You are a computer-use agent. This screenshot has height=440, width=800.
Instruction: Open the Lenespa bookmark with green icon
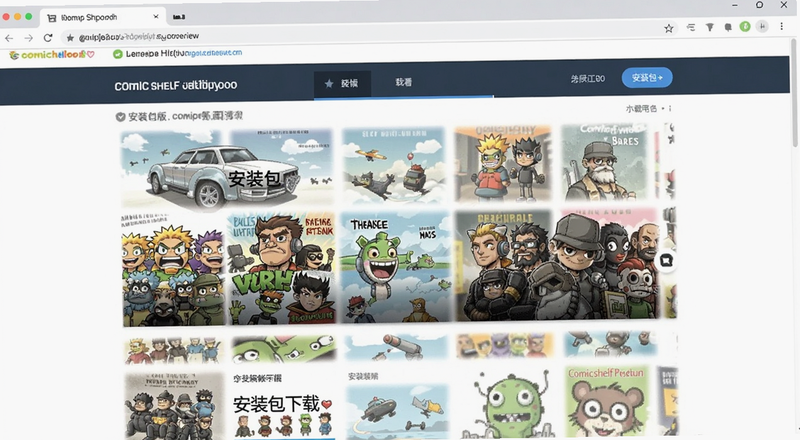(178, 53)
